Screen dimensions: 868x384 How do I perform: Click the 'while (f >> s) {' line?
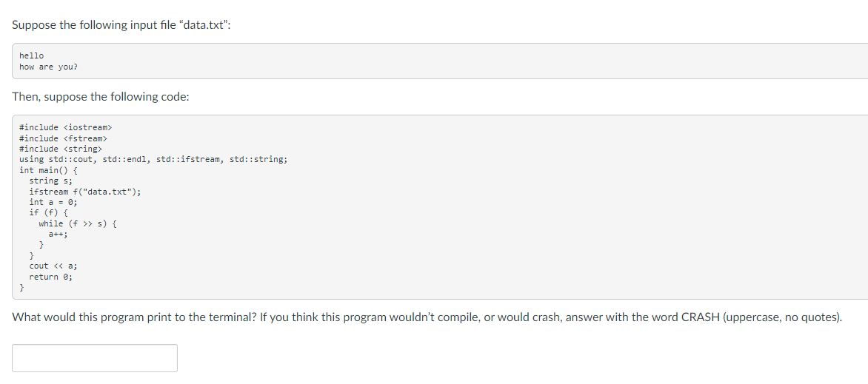pos(78,223)
